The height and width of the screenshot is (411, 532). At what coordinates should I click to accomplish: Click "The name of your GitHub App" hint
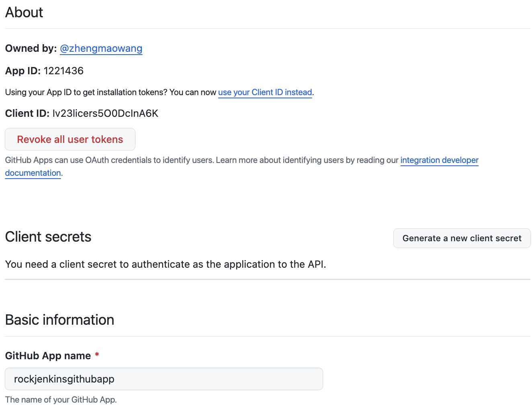(x=61, y=400)
